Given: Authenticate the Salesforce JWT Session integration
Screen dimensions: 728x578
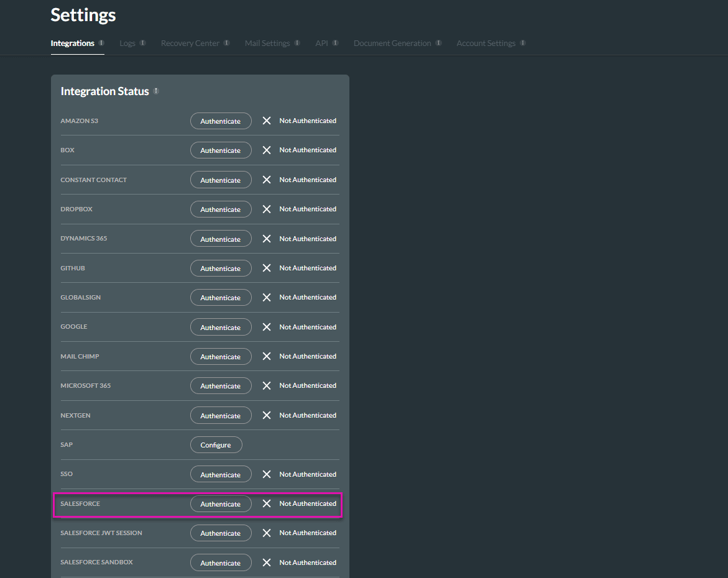Looking at the screenshot, I should tap(221, 533).
